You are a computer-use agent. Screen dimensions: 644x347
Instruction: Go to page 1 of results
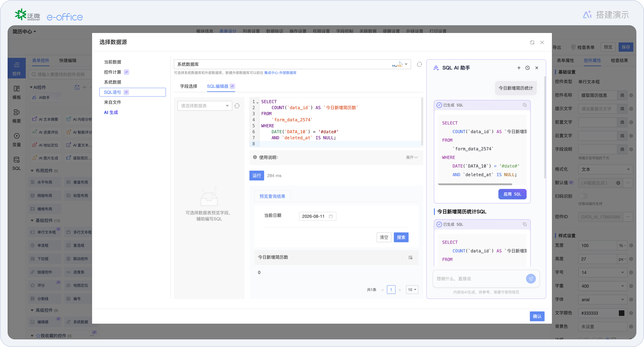pos(391,290)
